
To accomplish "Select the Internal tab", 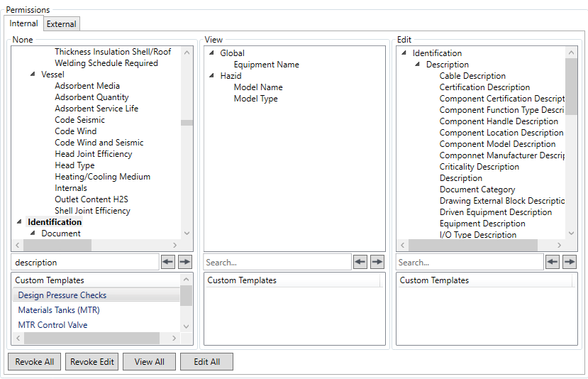I will click(24, 23).
